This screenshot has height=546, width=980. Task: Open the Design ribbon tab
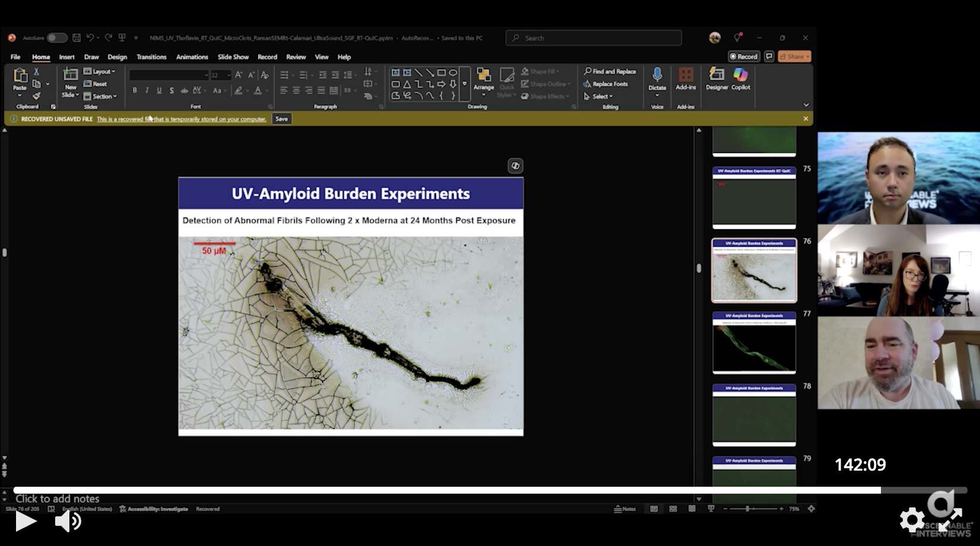click(117, 57)
